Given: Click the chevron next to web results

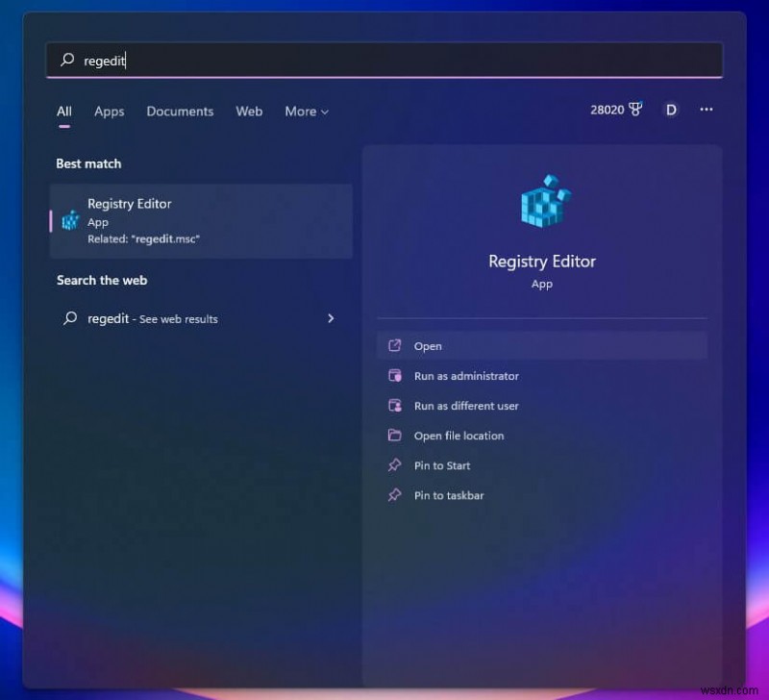Looking at the screenshot, I should click(x=330, y=318).
